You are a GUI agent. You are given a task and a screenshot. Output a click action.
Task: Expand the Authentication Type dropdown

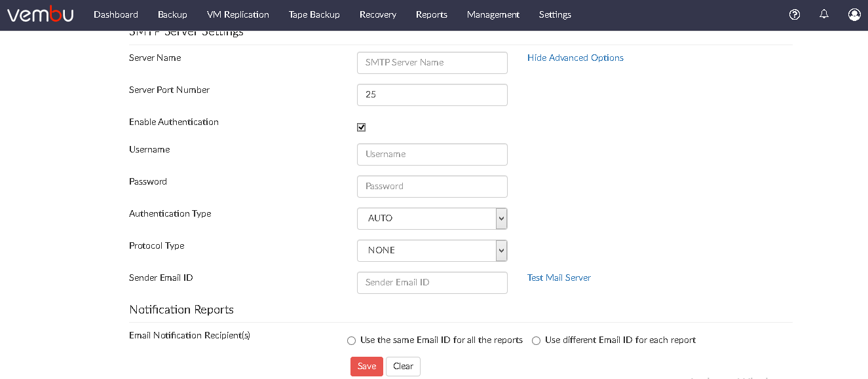click(x=432, y=219)
